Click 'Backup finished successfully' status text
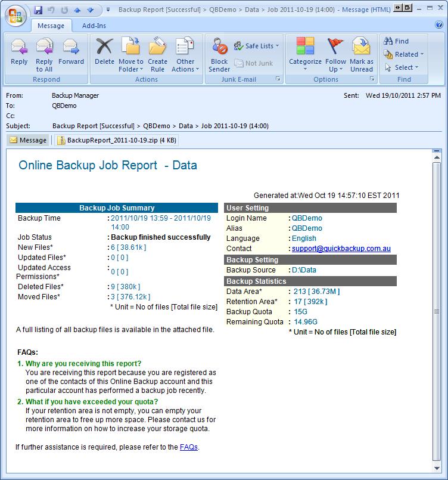Screen dimensions: 448x480 coord(161,237)
